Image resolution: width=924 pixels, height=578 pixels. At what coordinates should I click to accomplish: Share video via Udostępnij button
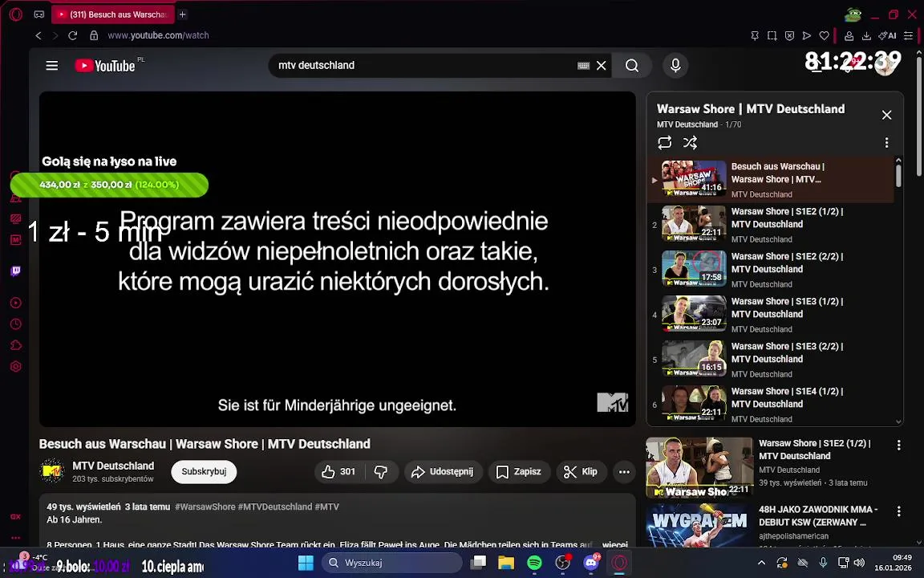coord(443,471)
